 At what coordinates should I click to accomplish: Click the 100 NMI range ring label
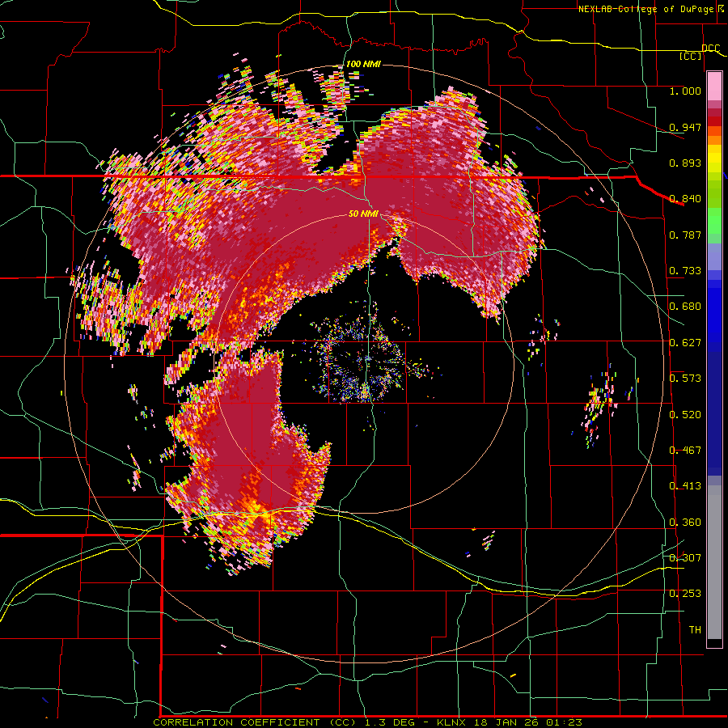pos(363,64)
